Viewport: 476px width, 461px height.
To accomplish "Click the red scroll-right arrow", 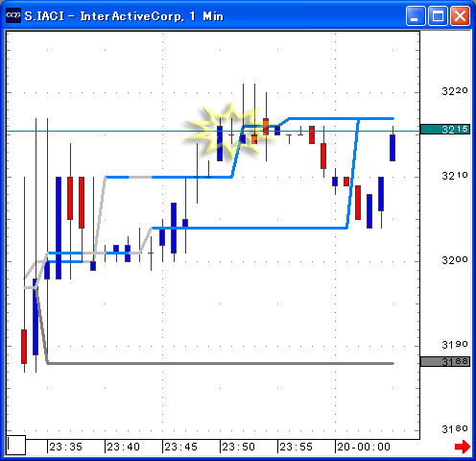I will (463, 447).
